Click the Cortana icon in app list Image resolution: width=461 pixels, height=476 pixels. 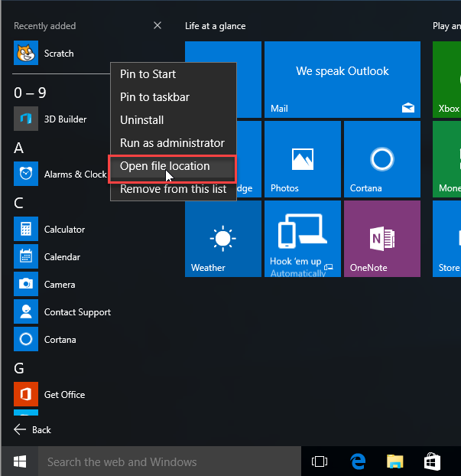coord(26,339)
